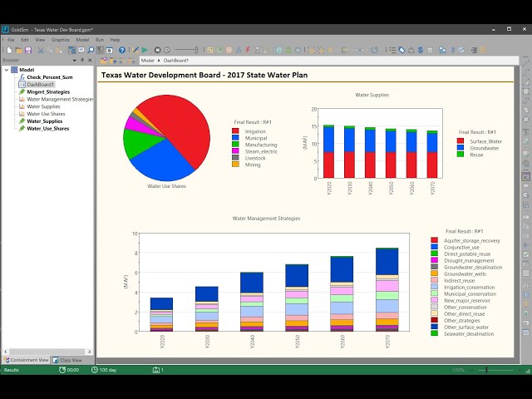Select Water Supplies result in browser tree
Viewport: 532px width, 399px height.
point(43,106)
